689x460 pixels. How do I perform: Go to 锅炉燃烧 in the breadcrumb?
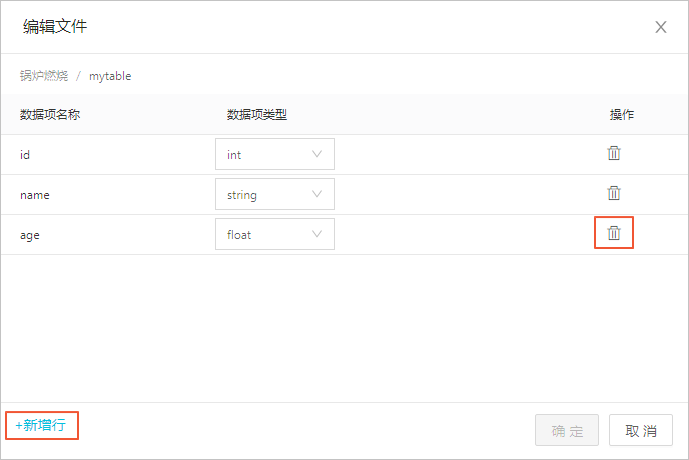[44, 76]
